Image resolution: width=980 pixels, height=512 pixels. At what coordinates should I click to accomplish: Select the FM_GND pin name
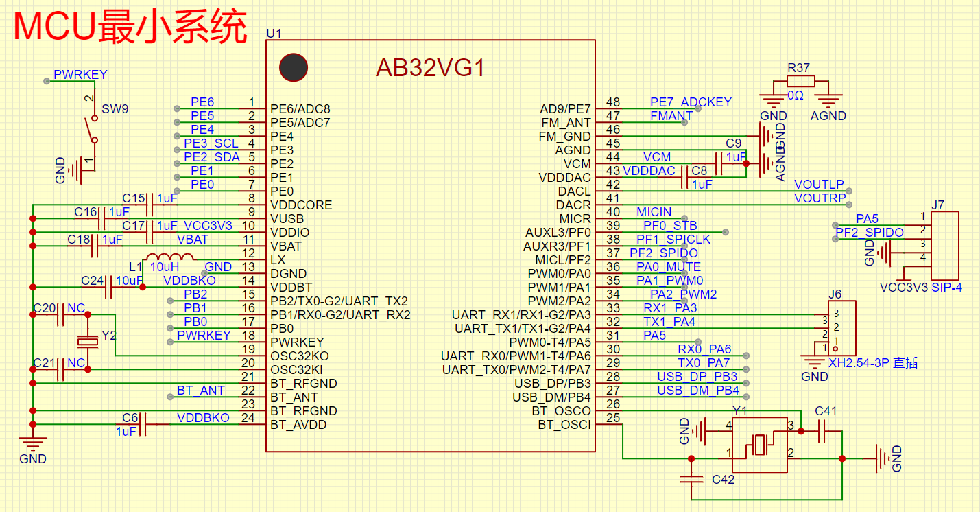pos(564,136)
